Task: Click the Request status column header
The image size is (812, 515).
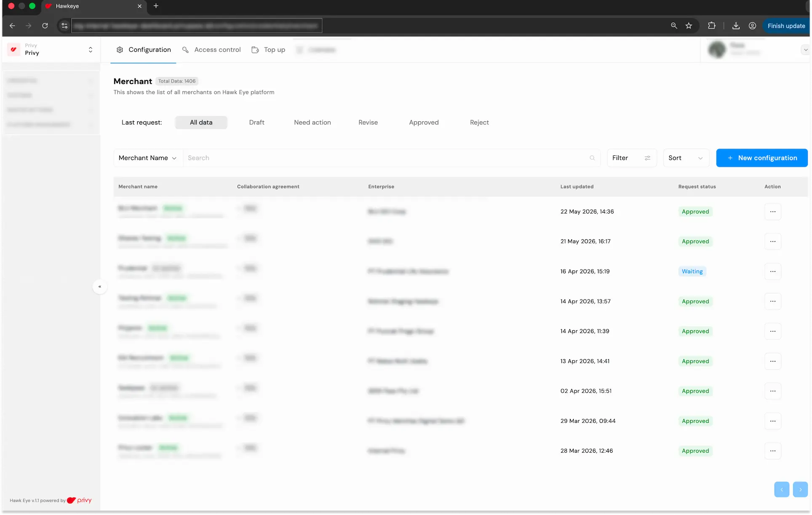Action: click(697, 187)
